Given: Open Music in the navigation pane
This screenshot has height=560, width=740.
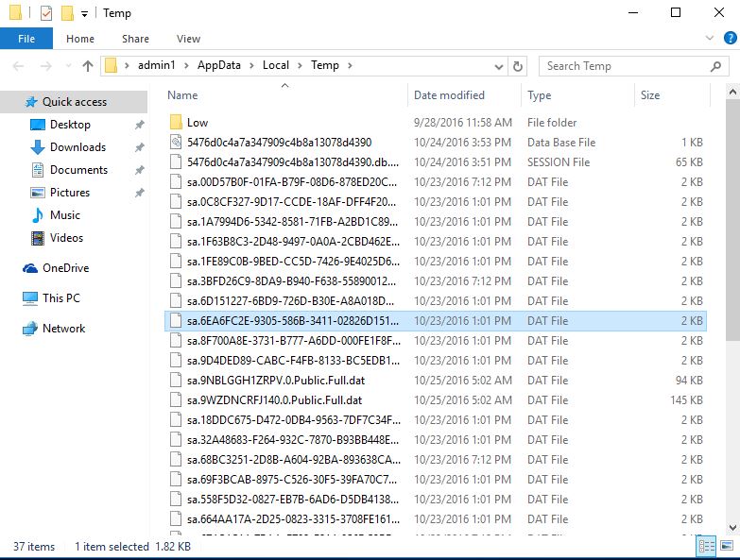Looking at the screenshot, I should pos(65,215).
